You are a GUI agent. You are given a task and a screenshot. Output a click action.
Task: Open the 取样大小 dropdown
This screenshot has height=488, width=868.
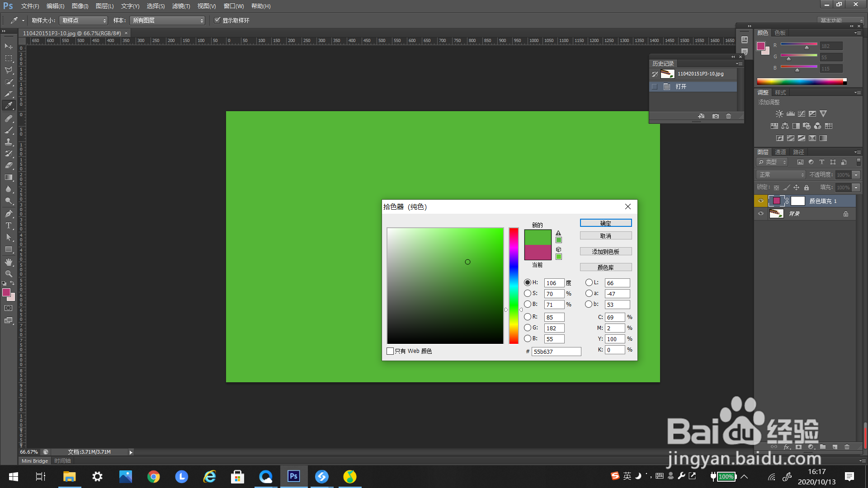click(x=84, y=20)
